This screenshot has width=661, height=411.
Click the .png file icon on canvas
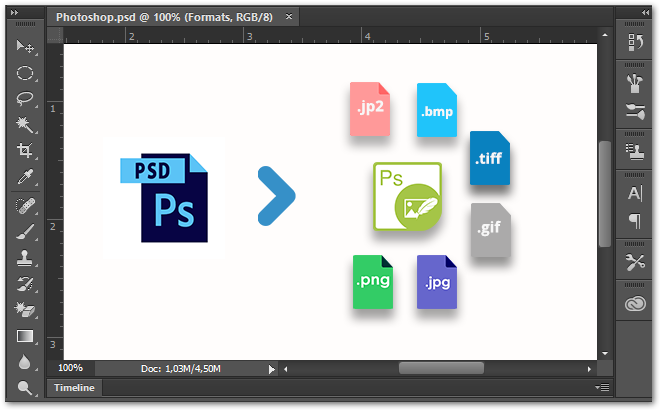[373, 282]
